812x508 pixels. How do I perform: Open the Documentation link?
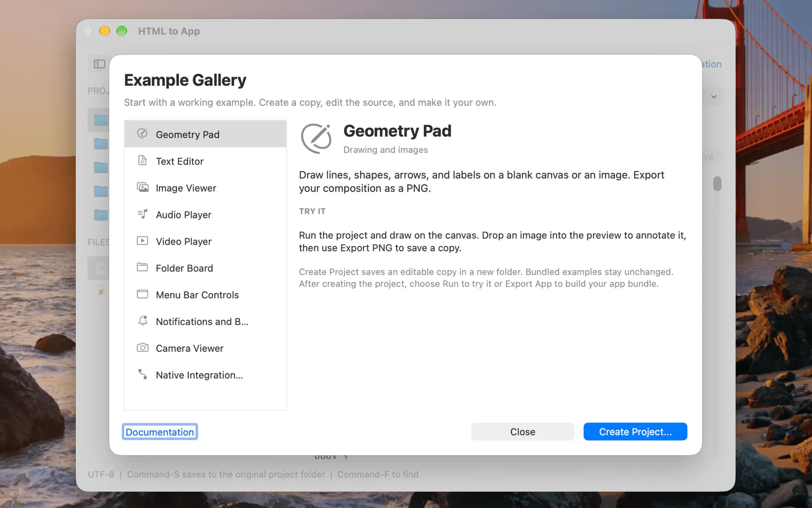[159, 432]
